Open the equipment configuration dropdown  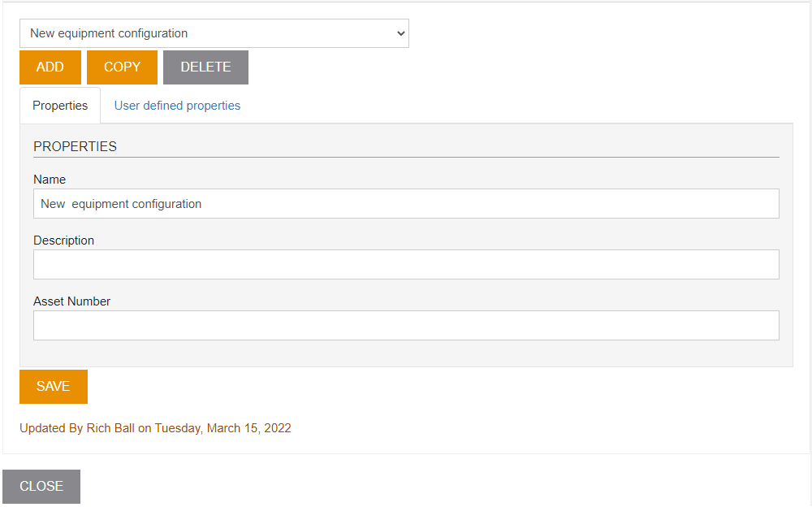[214, 33]
